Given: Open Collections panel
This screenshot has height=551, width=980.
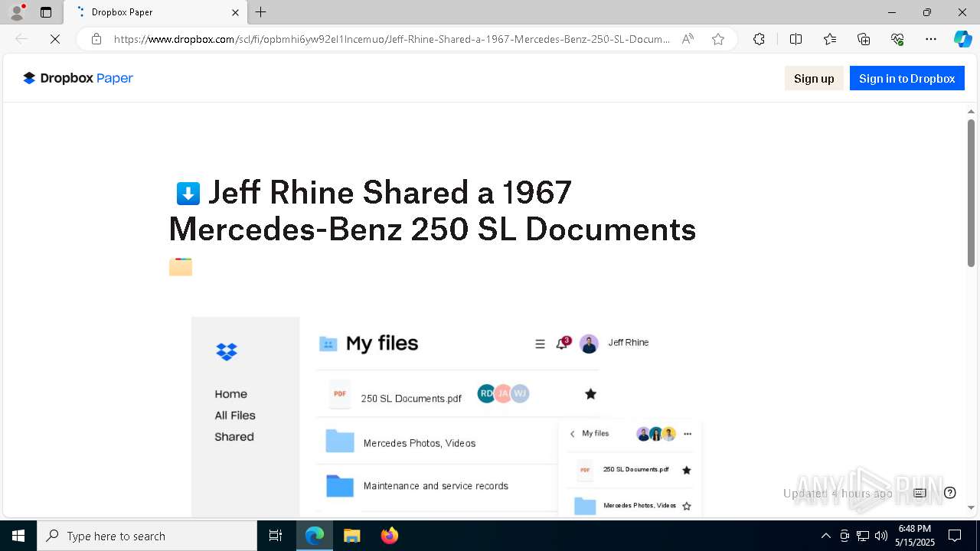Looking at the screenshot, I should (x=864, y=39).
